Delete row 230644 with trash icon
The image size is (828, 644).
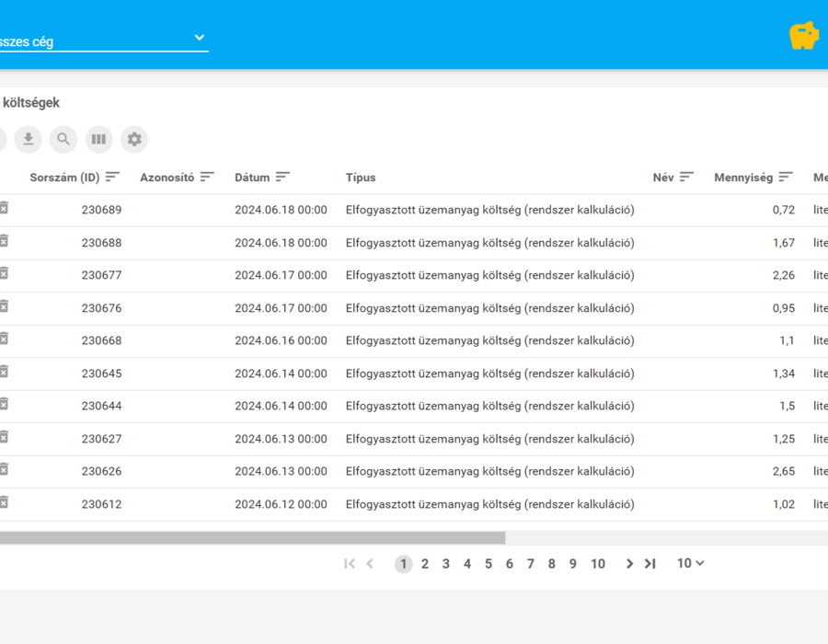pos(4,405)
